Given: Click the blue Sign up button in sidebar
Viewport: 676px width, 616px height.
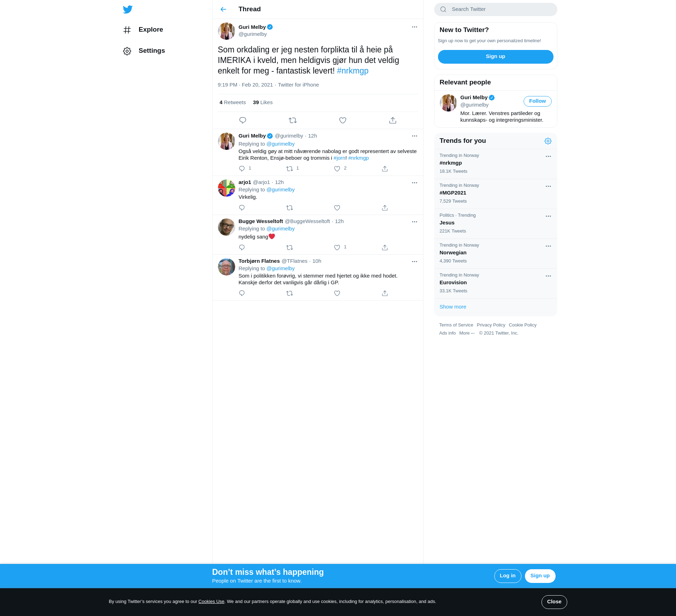Looking at the screenshot, I should pos(495,57).
